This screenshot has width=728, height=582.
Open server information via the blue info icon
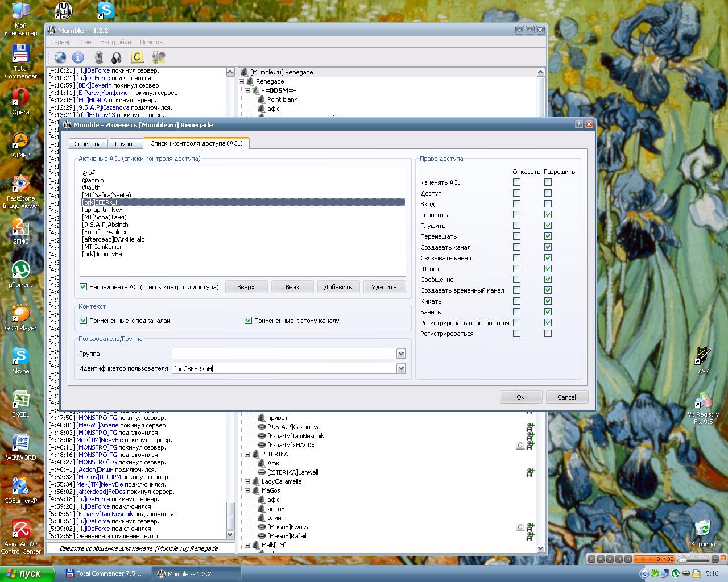click(78, 57)
